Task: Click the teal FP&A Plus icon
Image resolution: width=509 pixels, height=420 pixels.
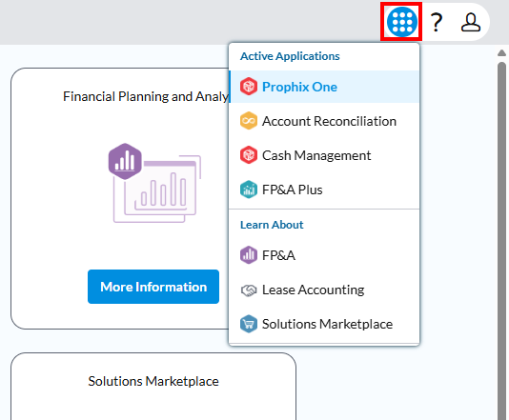Action: tap(249, 190)
